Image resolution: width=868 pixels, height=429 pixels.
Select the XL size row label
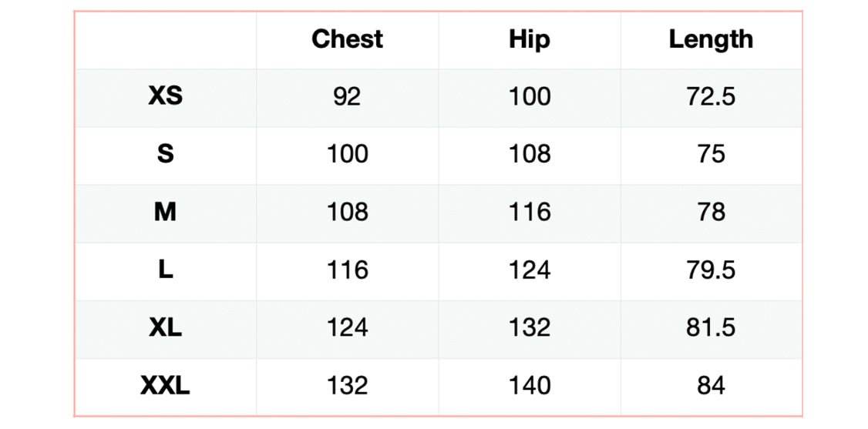click(x=165, y=328)
